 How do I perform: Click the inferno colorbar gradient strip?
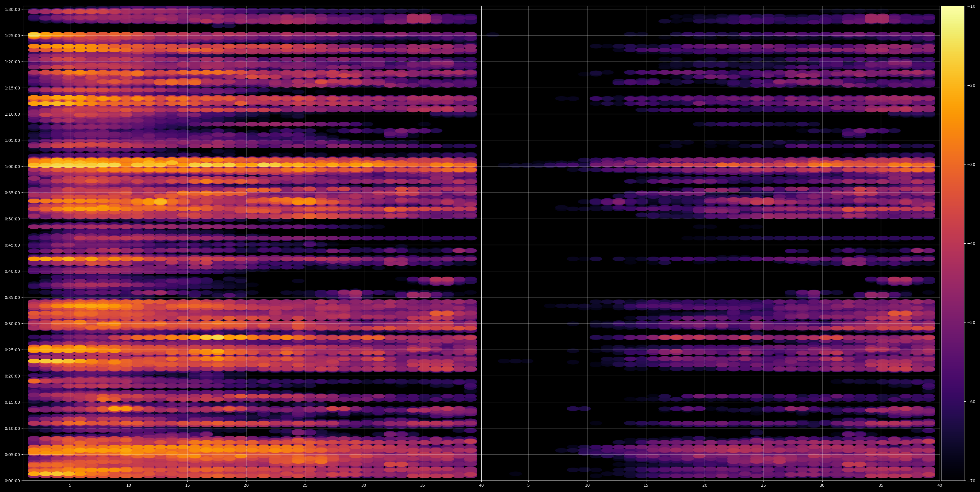coord(953,243)
